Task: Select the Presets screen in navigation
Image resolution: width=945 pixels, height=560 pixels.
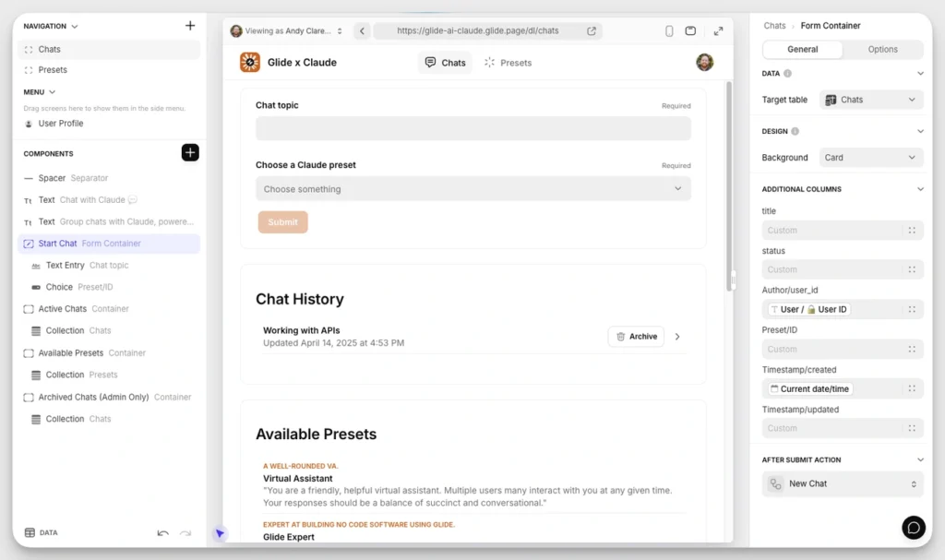Action: point(109,70)
